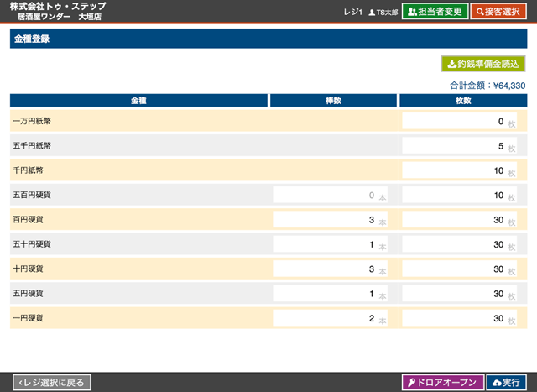Viewport: 537px width, 392px height.
Task: Focus the 五円硬貨 piece count field
Action: pos(454,294)
